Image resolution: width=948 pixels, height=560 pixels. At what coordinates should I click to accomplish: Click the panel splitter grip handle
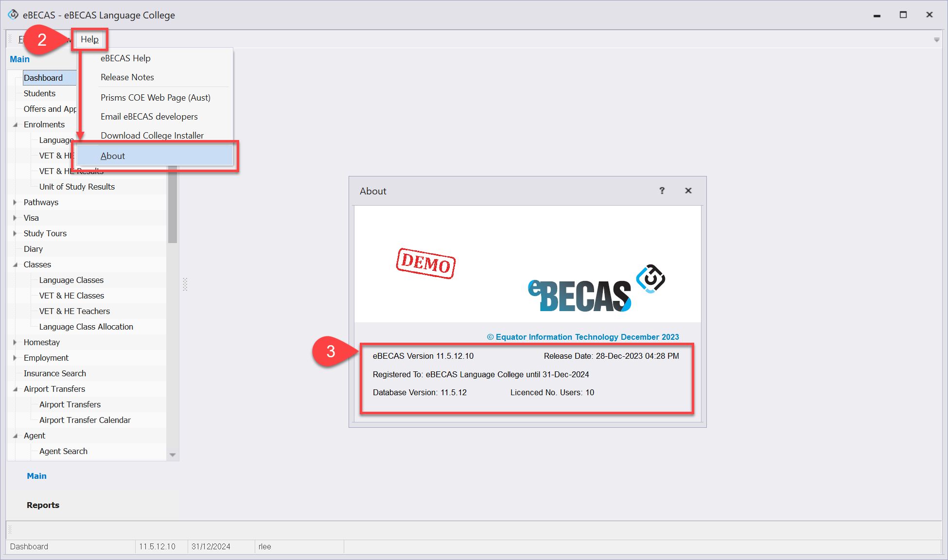[x=185, y=284]
